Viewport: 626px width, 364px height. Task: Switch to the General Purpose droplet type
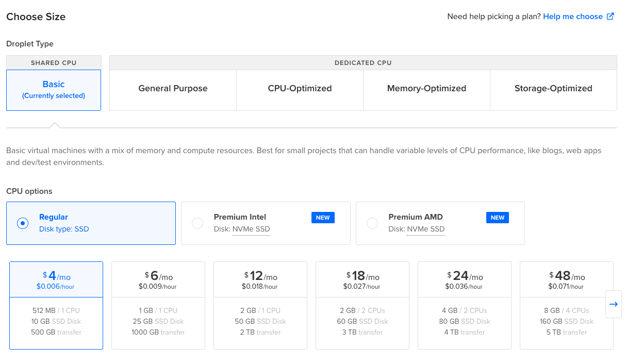click(173, 89)
